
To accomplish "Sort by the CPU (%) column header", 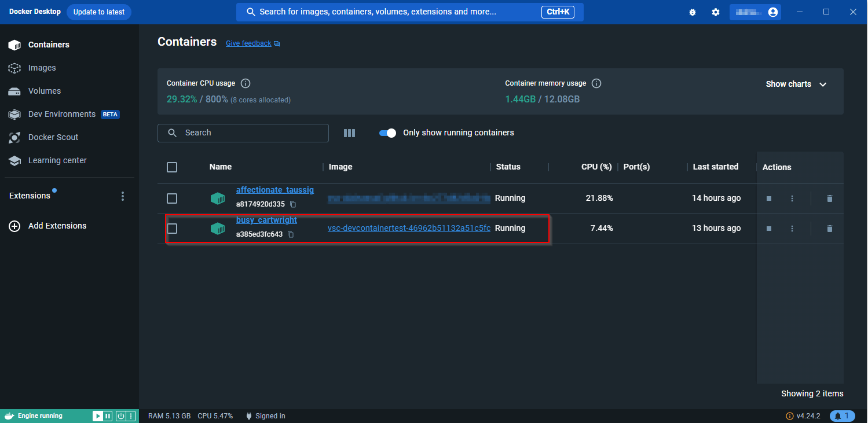I will click(596, 167).
